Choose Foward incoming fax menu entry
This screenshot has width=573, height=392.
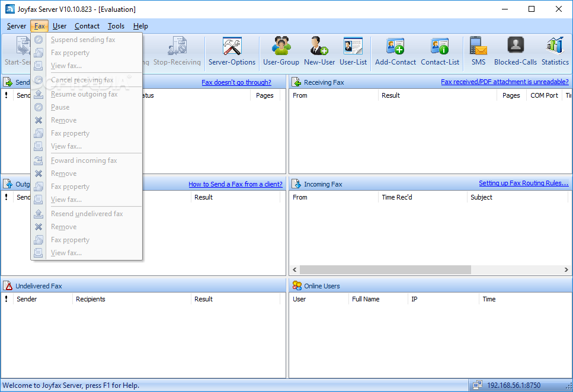87,160
